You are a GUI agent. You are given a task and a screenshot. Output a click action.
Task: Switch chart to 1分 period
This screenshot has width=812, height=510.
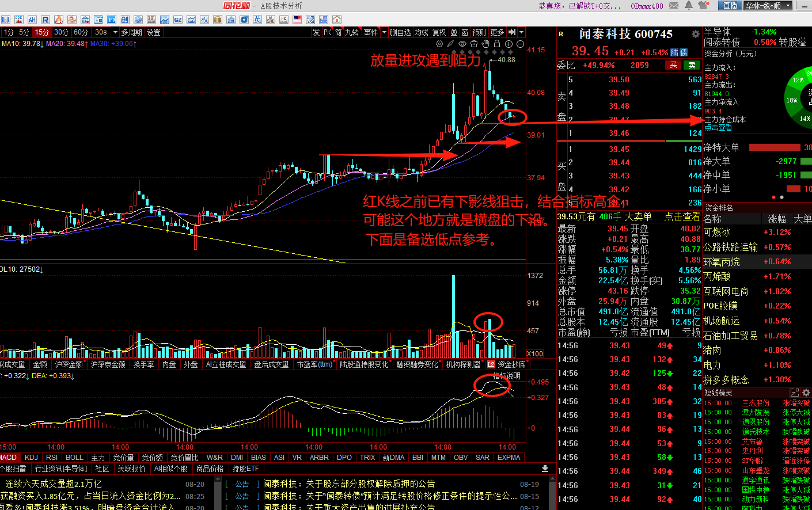[8, 32]
